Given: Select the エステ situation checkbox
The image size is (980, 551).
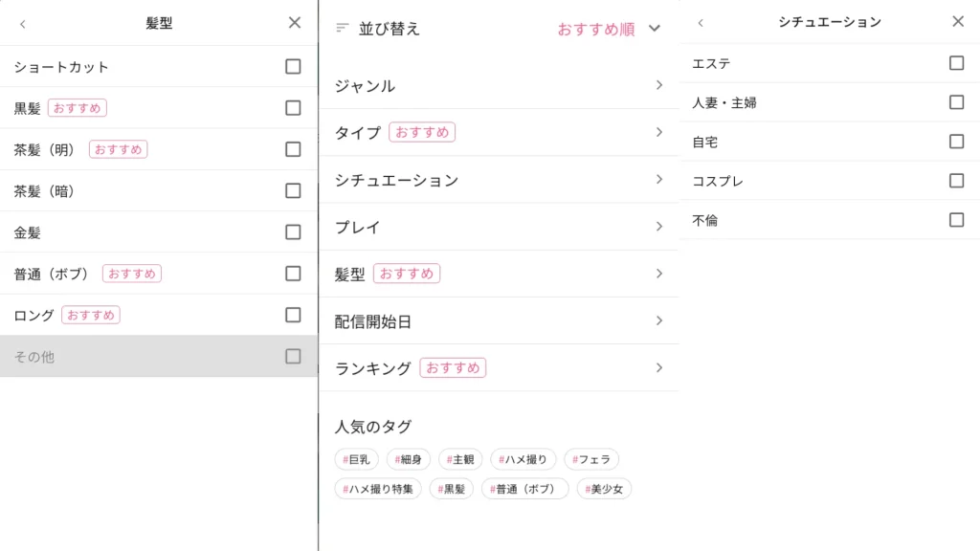Looking at the screenshot, I should pyautogui.click(x=956, y=63).
